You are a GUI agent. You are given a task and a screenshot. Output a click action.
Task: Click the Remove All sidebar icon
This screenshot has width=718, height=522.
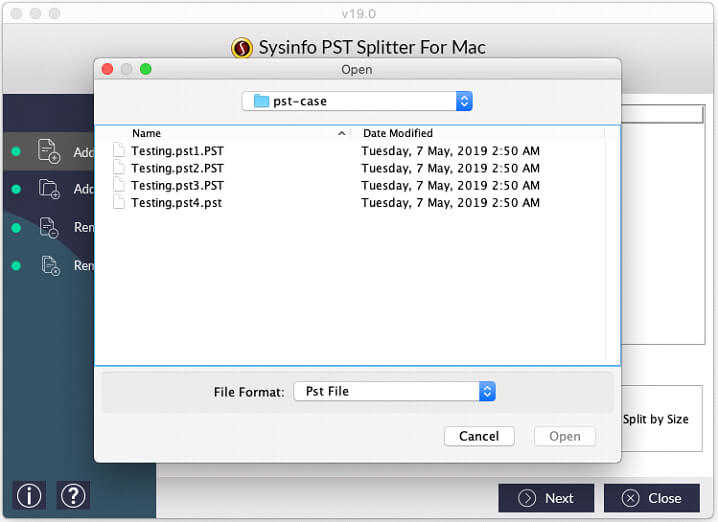coord(49,265)
